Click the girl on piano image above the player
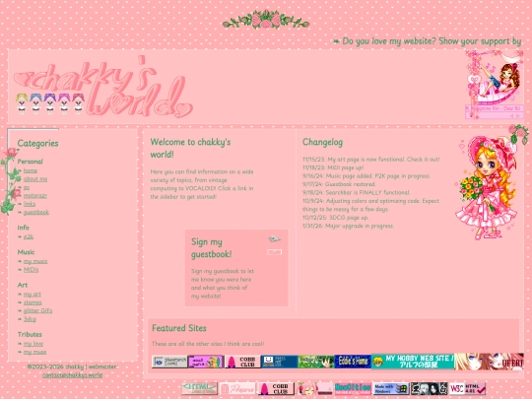 coord(495,78)
